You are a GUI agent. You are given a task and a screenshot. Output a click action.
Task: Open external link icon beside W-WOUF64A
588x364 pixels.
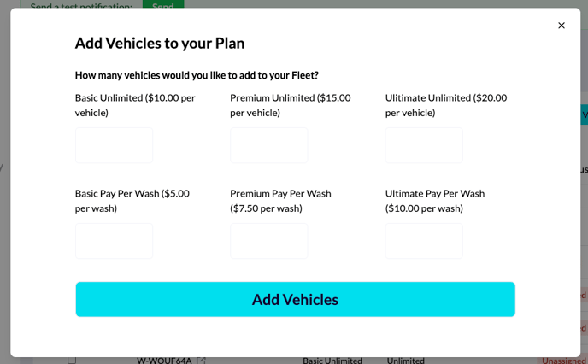(x=202, y=361)
